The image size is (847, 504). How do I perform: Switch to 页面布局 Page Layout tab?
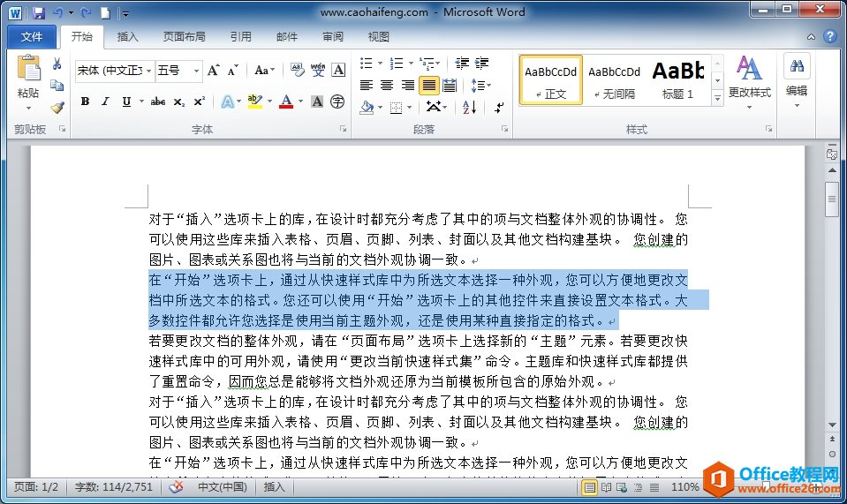pyautogui.click(x=185, y=37)
